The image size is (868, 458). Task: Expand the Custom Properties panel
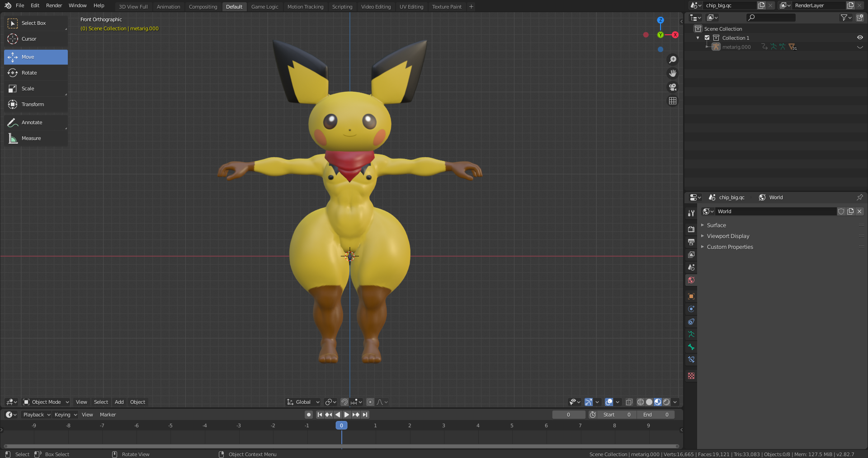(730, 247)
